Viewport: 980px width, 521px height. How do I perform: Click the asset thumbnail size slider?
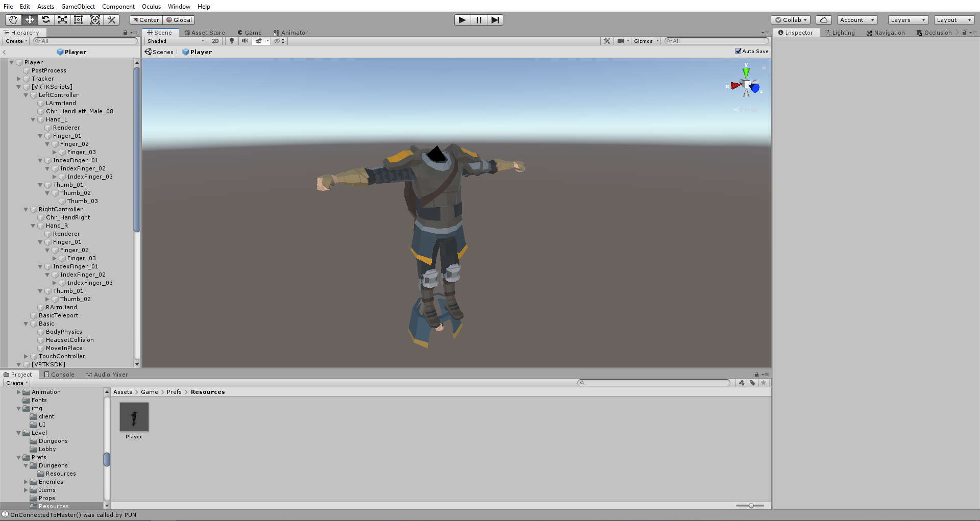point(750,506)
